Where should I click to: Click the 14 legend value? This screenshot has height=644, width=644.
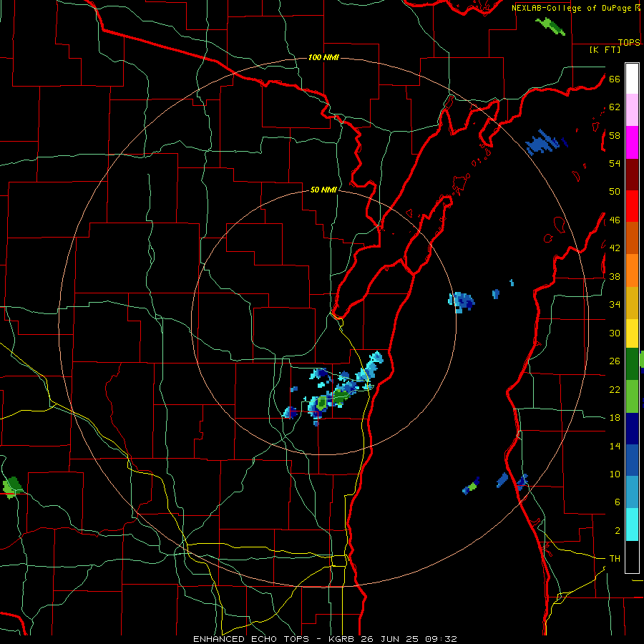(x=615, y=446)
